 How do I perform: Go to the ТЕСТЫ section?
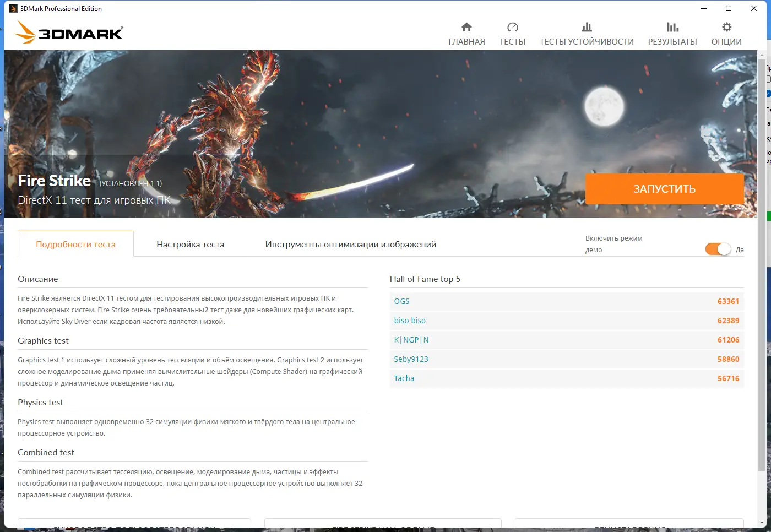[512, 41]
